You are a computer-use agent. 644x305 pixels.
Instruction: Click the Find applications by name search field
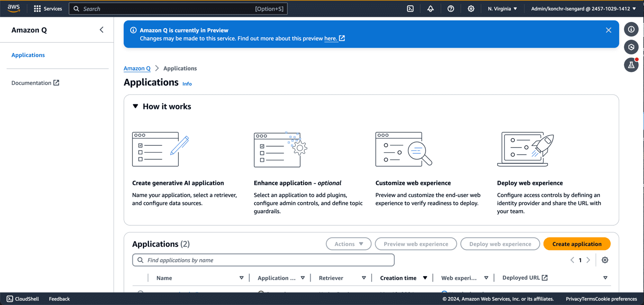point(263,260)
